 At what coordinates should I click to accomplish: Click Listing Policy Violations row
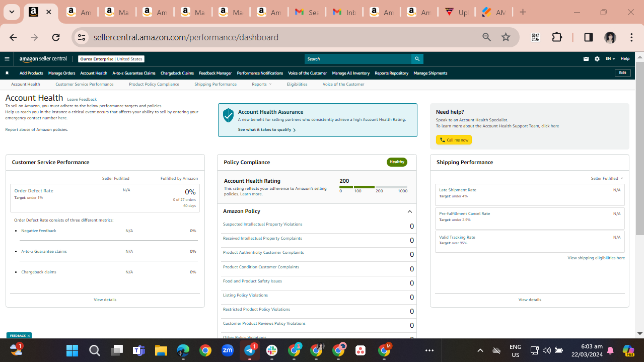click(319, 297)
